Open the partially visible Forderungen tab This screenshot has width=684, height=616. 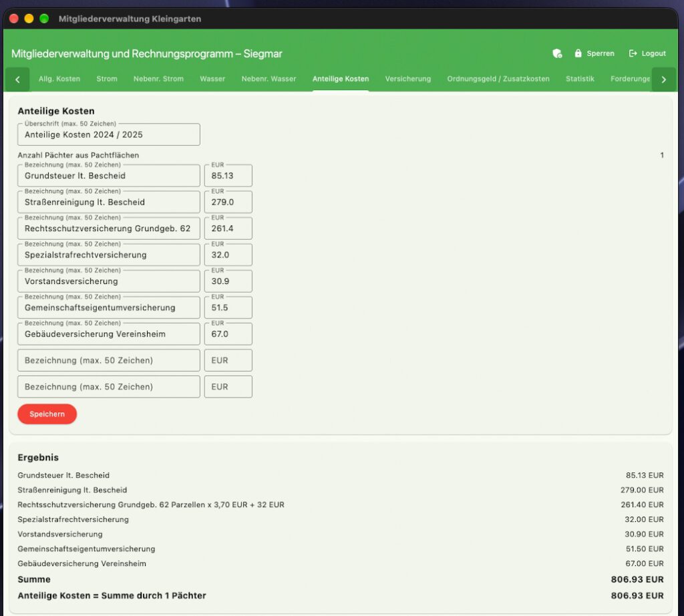630,79
